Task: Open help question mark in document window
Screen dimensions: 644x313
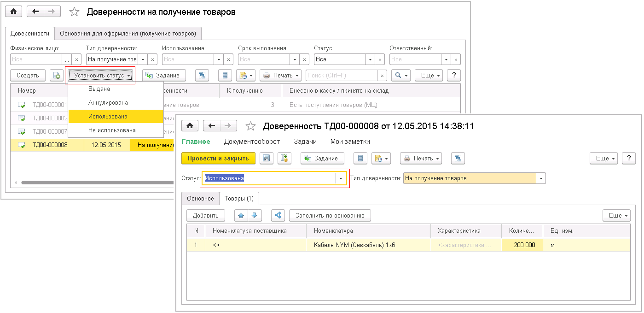Action: [628, 158]
